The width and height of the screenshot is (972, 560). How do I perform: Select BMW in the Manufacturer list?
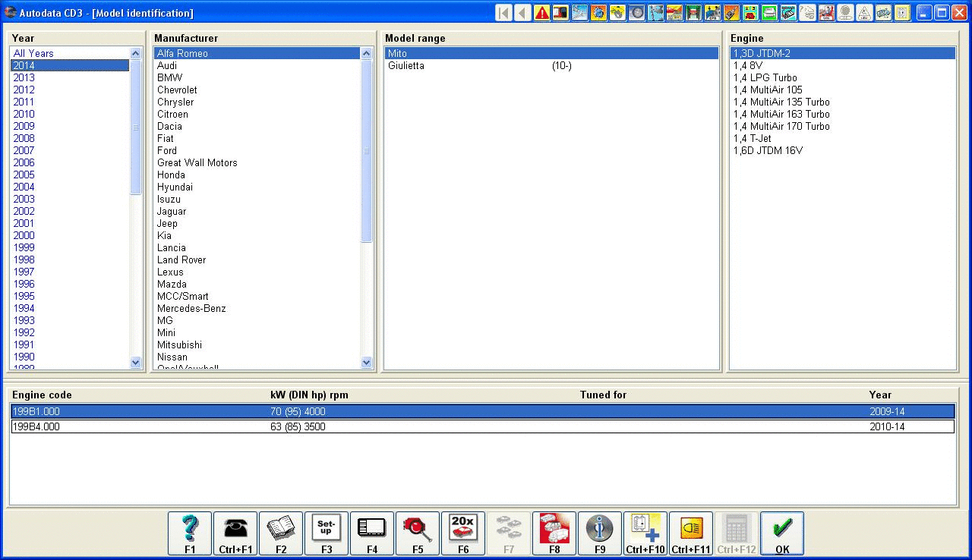[x=169, y=77]
